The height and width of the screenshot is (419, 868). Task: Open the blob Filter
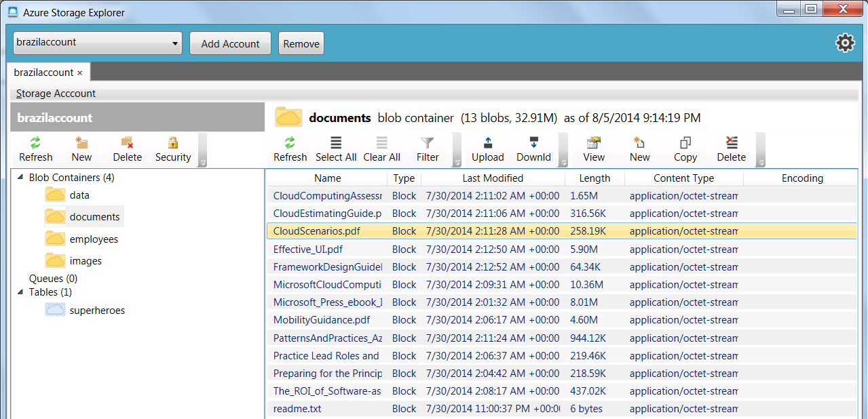point(428,149)
